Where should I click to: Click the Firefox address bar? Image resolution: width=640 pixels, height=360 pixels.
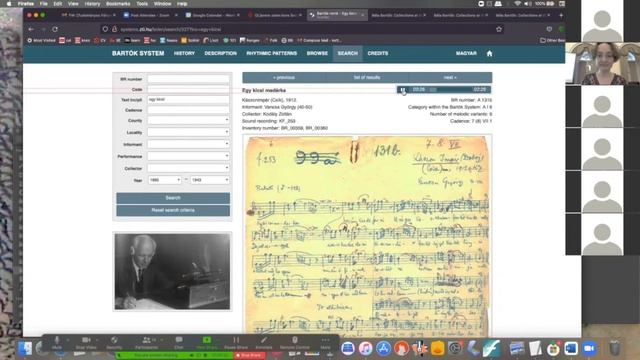coord(302,29)
